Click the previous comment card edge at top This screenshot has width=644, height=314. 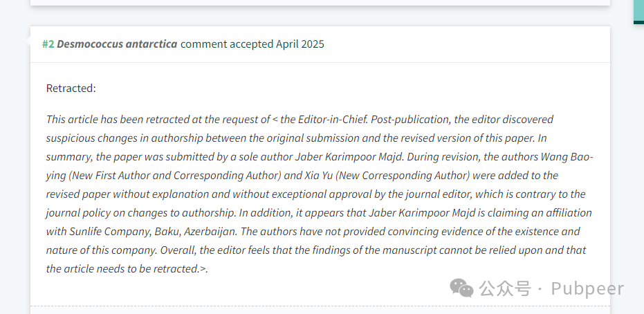(320, 3)
